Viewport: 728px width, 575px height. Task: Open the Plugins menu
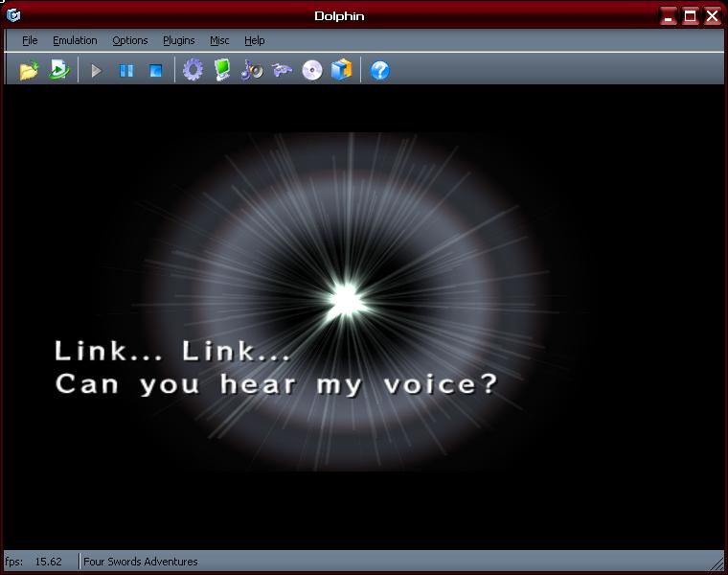[x=179, y=40]
